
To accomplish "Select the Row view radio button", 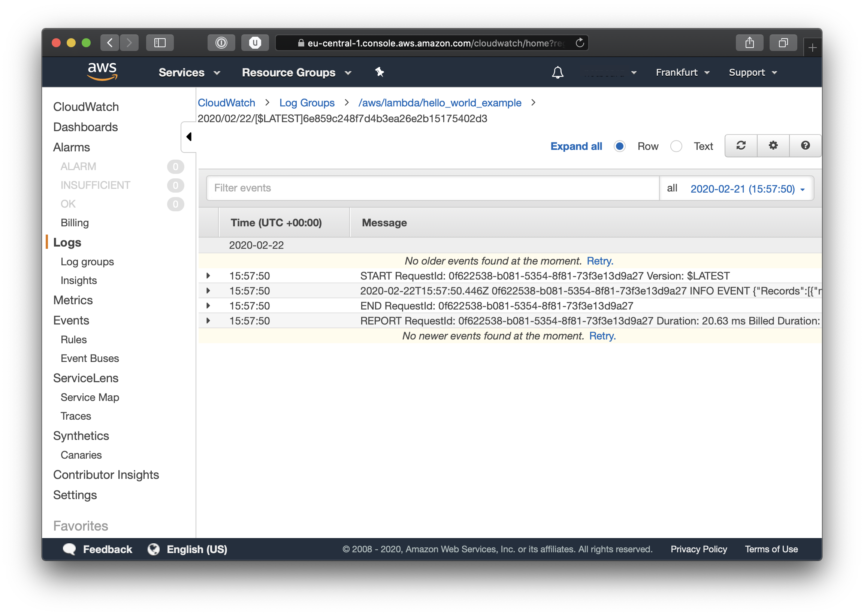I will point(619,146).
